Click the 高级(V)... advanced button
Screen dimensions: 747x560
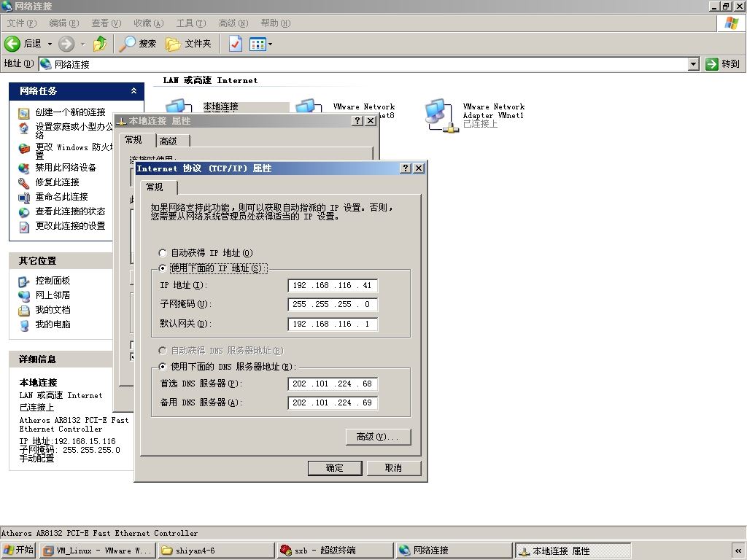coord(378,437)
